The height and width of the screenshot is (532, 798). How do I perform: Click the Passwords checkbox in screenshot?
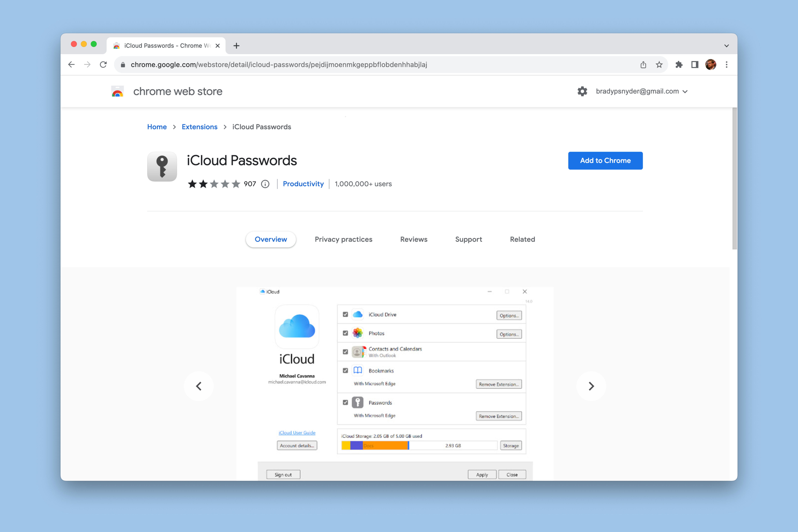[x=345, y=402]
